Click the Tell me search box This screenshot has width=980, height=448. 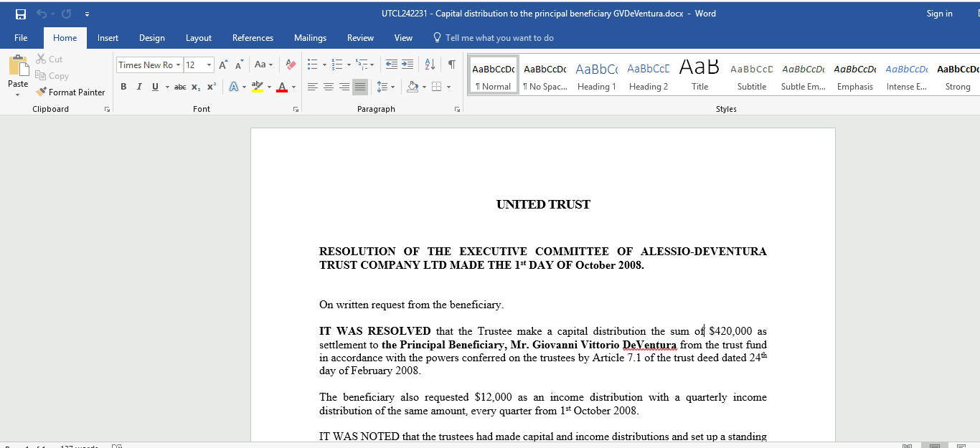coord(499,38)
